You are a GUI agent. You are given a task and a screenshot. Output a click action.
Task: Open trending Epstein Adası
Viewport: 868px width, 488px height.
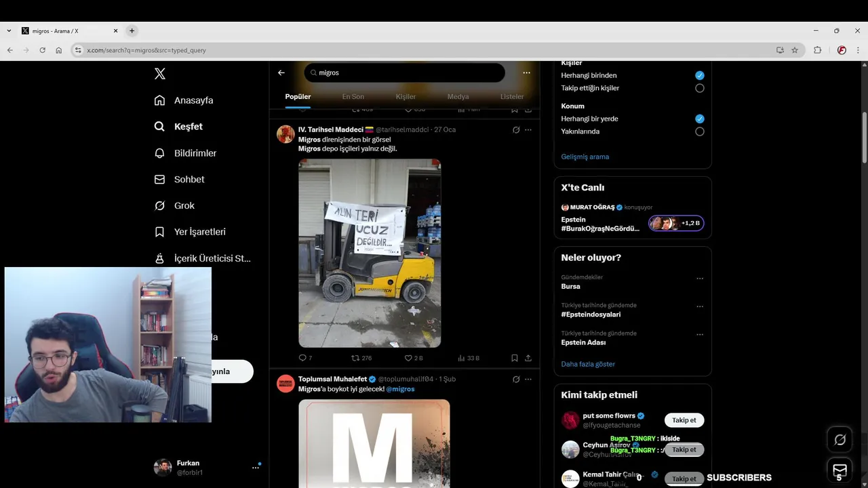point(583,343)
